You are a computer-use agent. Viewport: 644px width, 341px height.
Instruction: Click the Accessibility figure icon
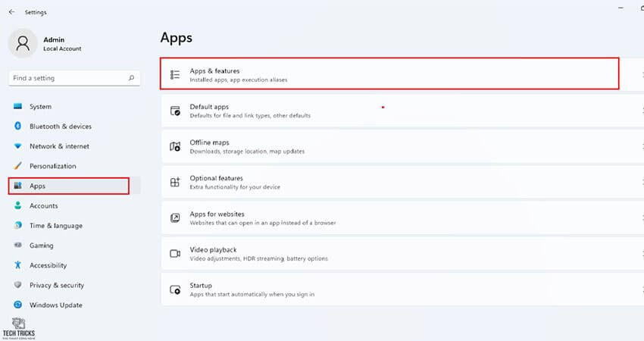tap(17, 265)
